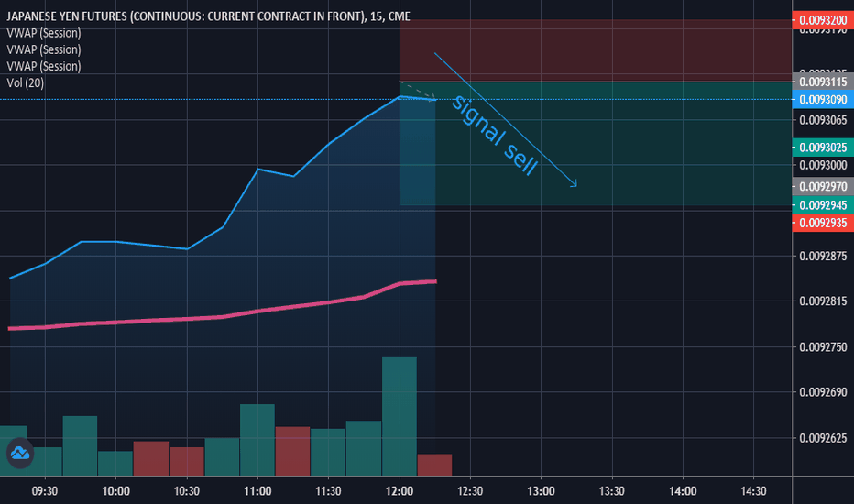Click the tallest green volume bar at 12:00

[400, 417]
